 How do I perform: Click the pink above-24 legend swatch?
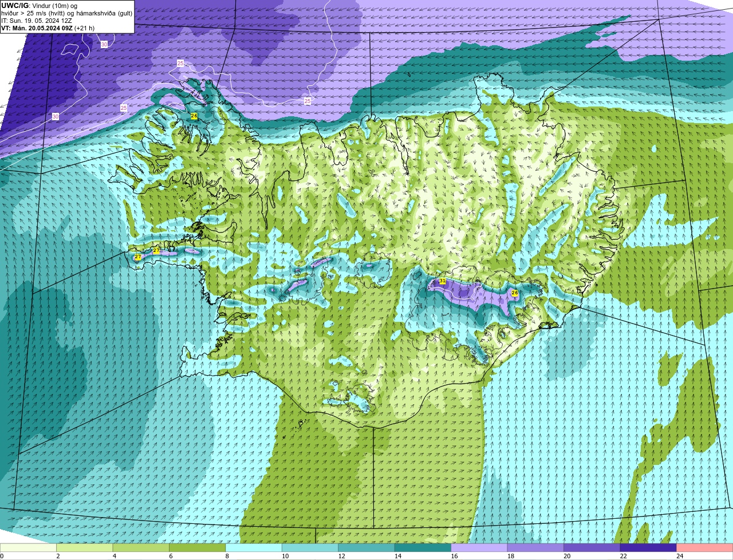[x=704, y=548]
